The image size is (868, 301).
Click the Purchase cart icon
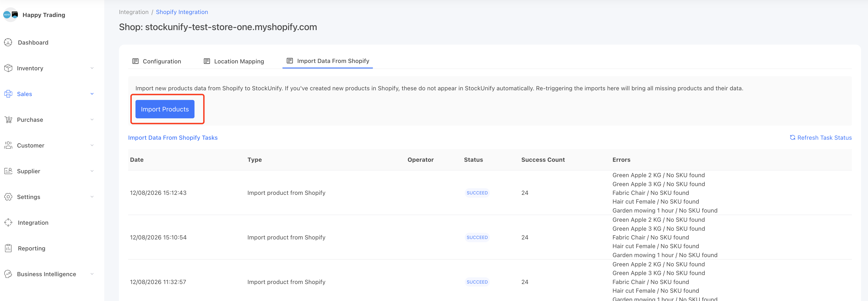pos(8,120)
